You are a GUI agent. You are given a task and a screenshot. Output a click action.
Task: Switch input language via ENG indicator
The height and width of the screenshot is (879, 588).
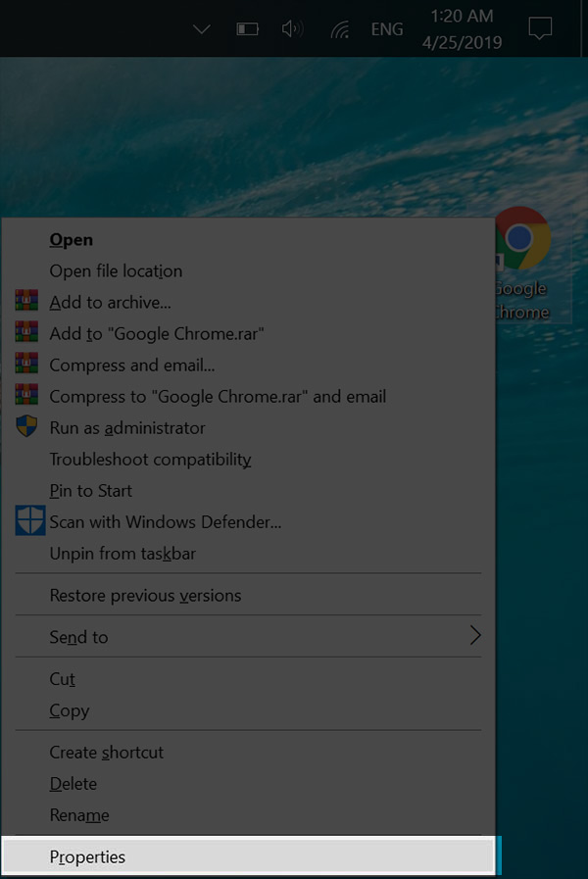(x=387, y=29)
